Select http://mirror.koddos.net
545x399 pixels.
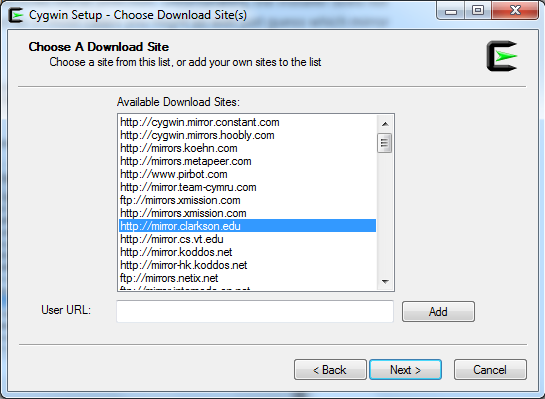click(247, 252)
